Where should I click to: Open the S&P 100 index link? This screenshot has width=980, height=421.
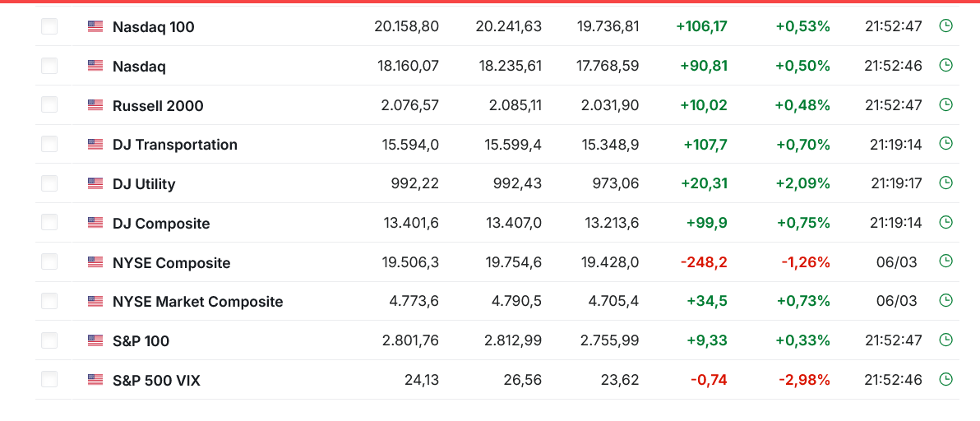pos(141,341)
